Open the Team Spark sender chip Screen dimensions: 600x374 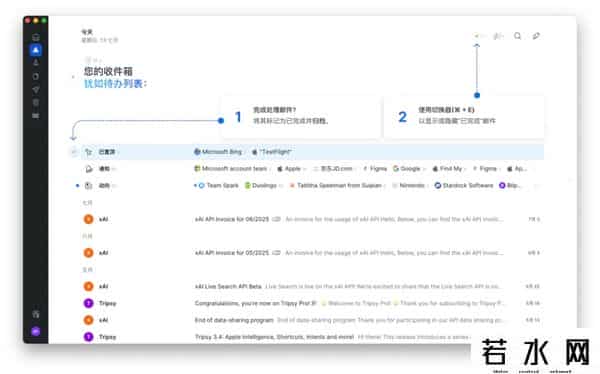point(218,186)
